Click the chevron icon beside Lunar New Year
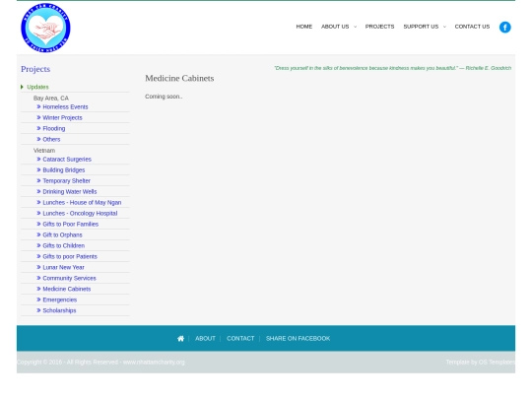Image resolution: width=532 pixels, height=399 pixels. 38,267
